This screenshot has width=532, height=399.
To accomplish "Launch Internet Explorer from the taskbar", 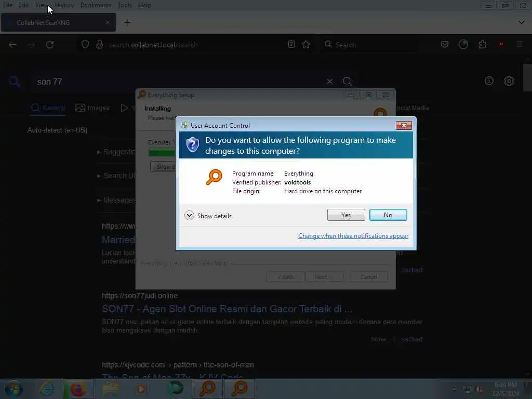I will coord(46,389).
